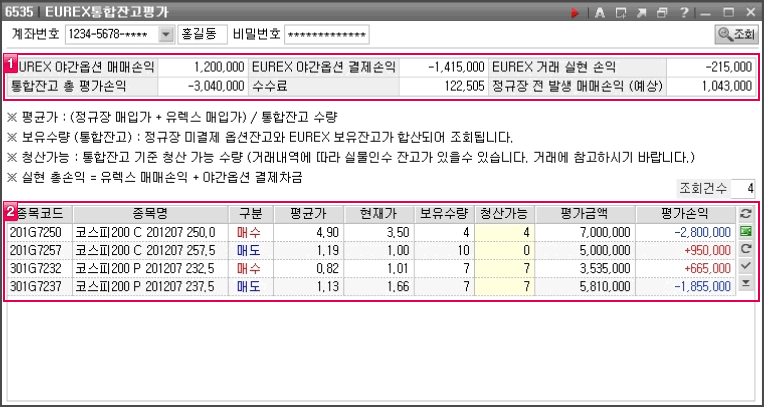Click item name 코스피200 P 201207 232.5

click(151, 268)
